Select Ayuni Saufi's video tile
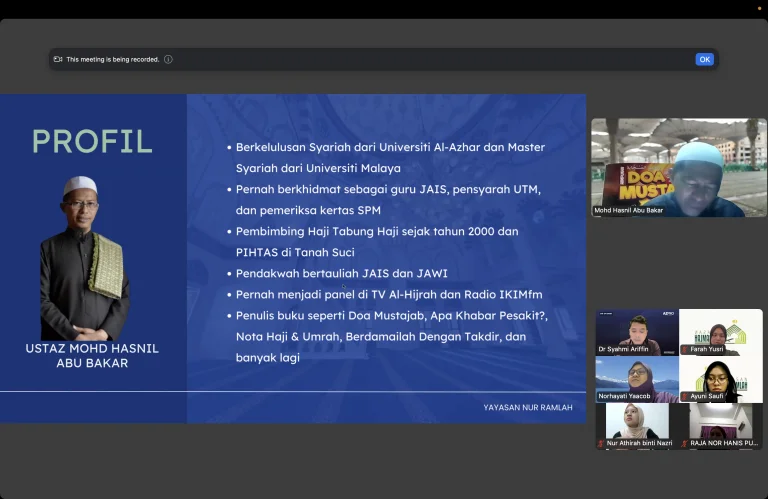This screenshot has width=768, height=499. pos(720,377)
